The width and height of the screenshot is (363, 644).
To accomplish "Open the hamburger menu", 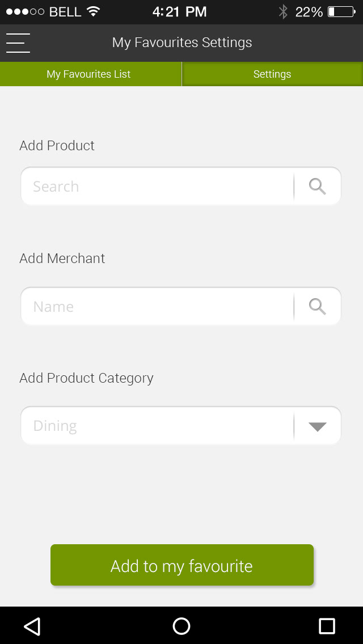I will point(18,43).
